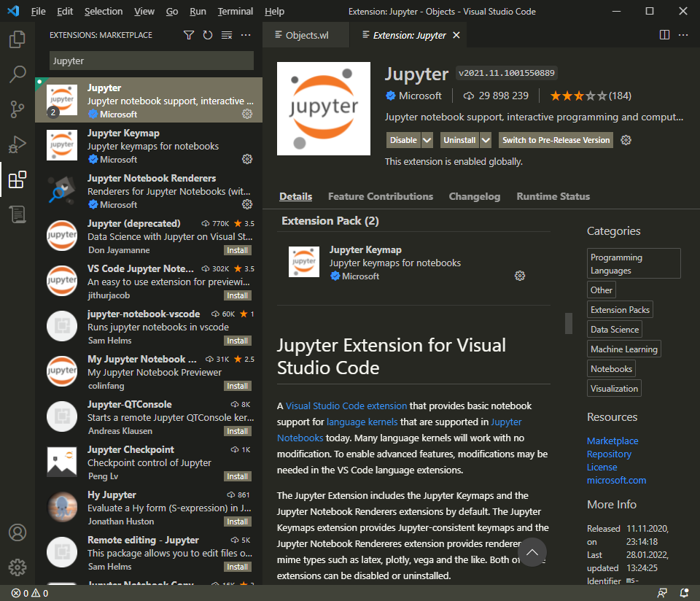Open the Manage gear in activity bar

(x=17, y=567)
